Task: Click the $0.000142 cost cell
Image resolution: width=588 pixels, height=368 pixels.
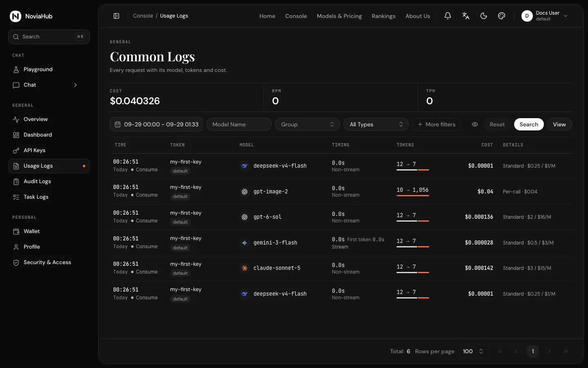Action: [479, 268]
